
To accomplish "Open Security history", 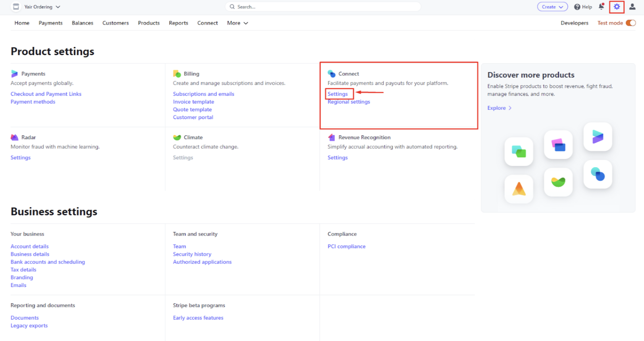I will pos(192,254).
